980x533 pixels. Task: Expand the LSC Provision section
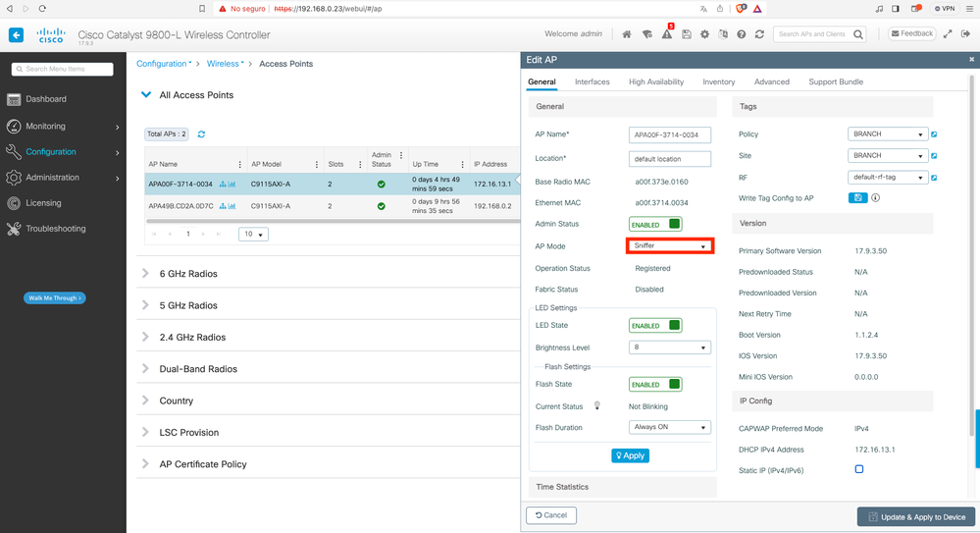click(x=145, y=432)
